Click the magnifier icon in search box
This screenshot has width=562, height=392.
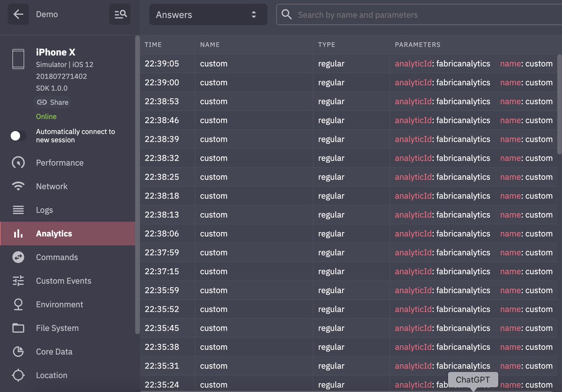click(287, 15)
